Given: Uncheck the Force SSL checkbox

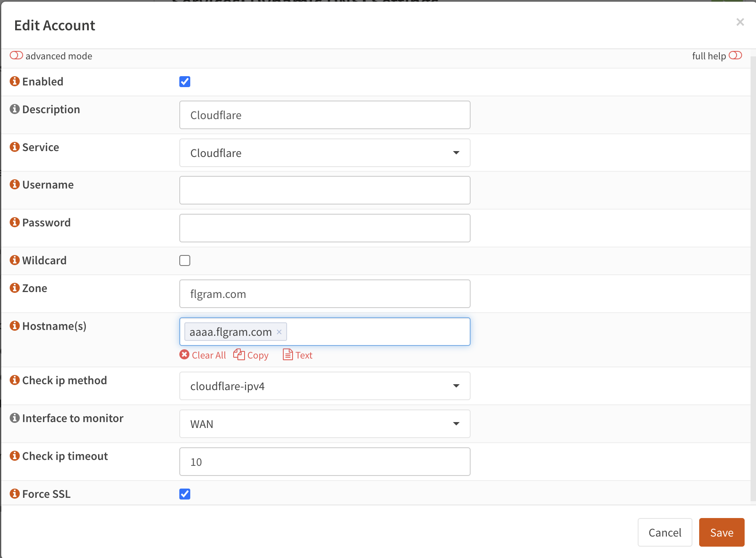Looking at the screenshot, I should 185,494.
